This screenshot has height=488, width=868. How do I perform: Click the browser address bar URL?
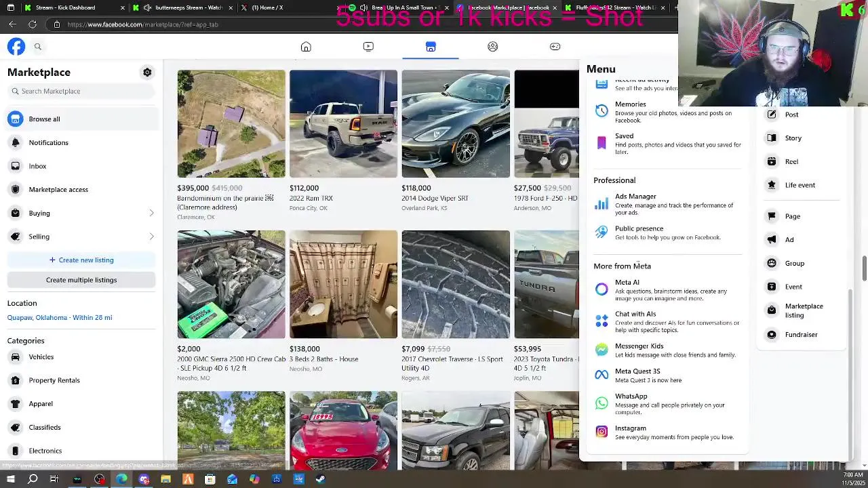tap(142, 24)
